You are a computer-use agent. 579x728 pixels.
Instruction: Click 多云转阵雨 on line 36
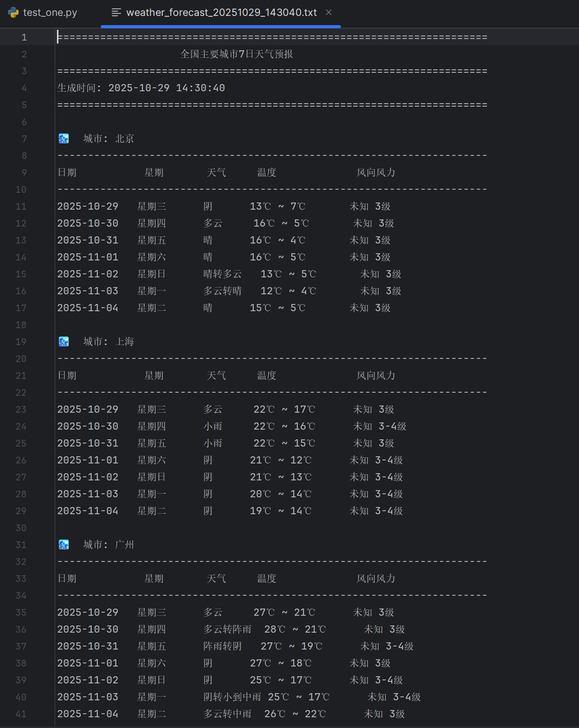[x=228, y=629]
